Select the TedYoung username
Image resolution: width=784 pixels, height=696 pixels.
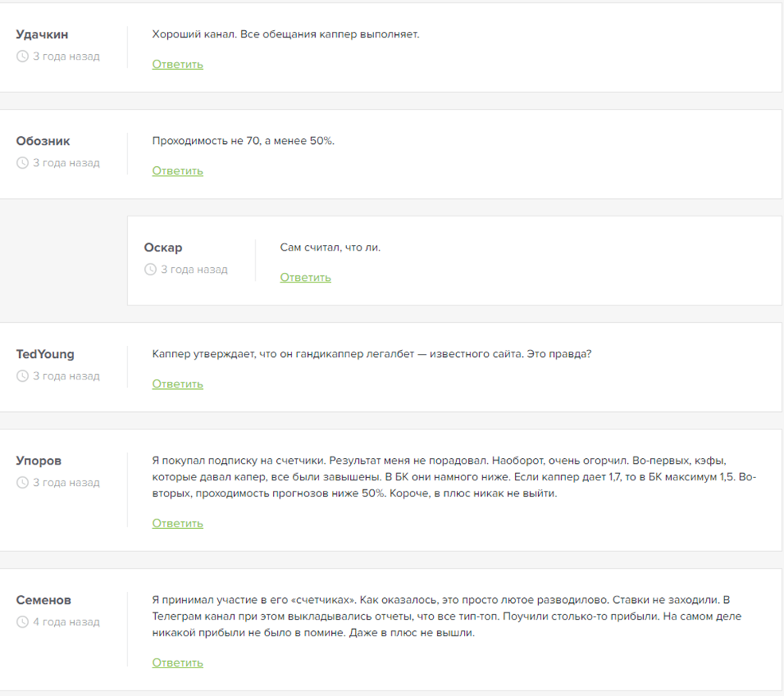45,354
